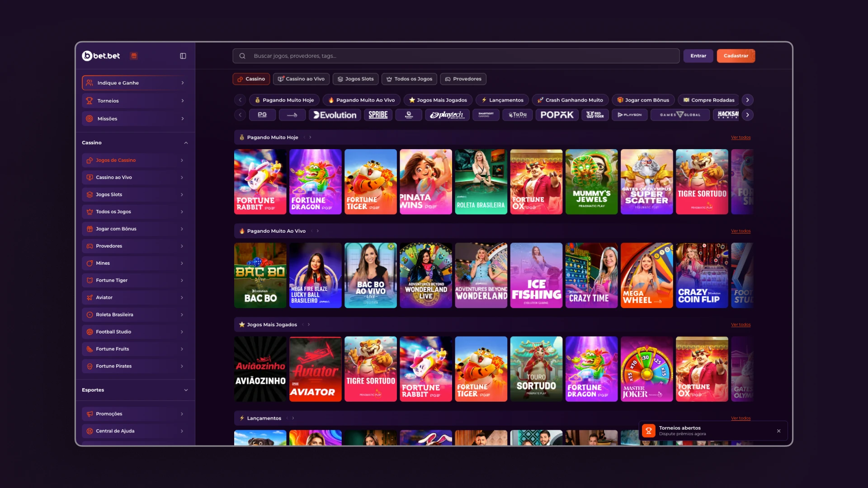868x488 pixels.
Task: Switch to the Cassino tab
Action: [251, 79]
